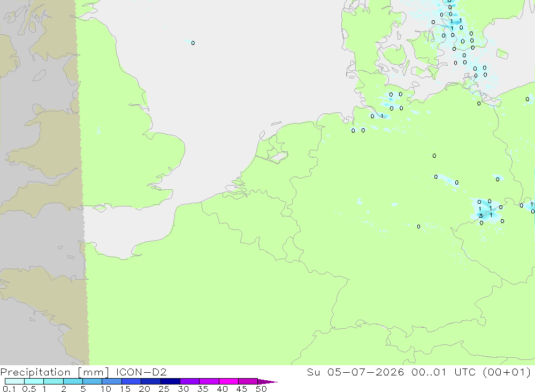Viewport: 535px width, 392px height.
Task: Click the IJsselmeer lake outline in the Netherlands
Action: (x=278, y=157)
